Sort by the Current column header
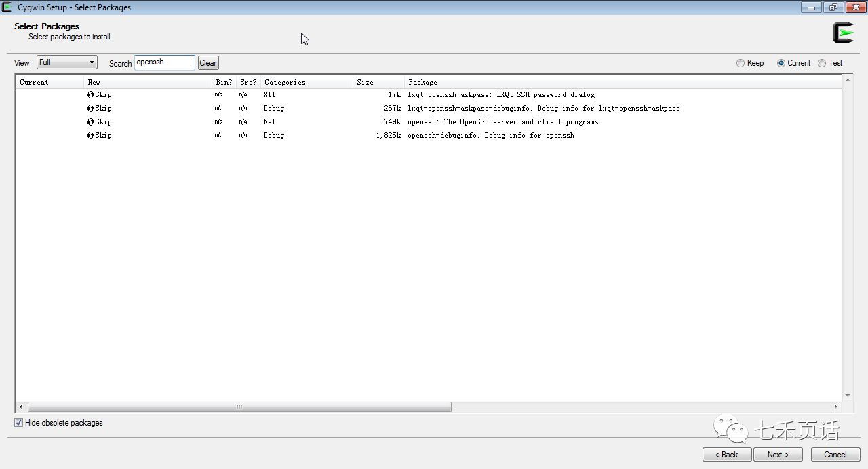The width and height of the screenshot is (868, 469). [50, 83]
